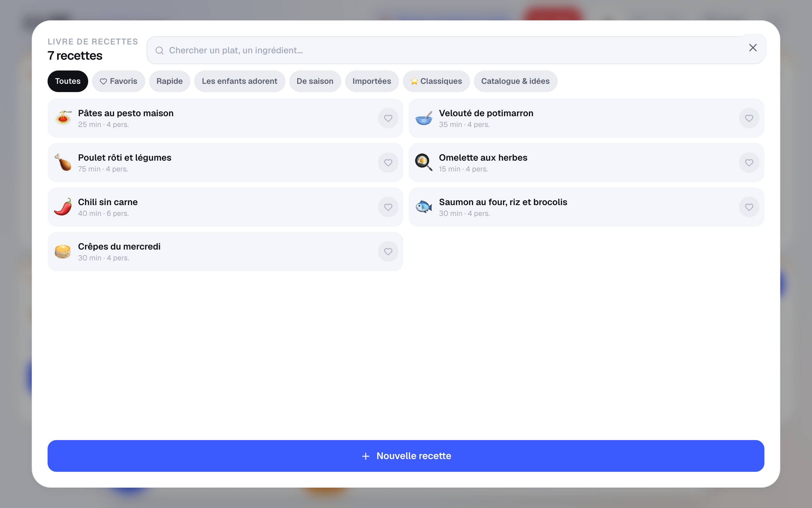Mark Chili sin carne as favorite
Viewport: 812px width, 508px height.
pos(388,207)
